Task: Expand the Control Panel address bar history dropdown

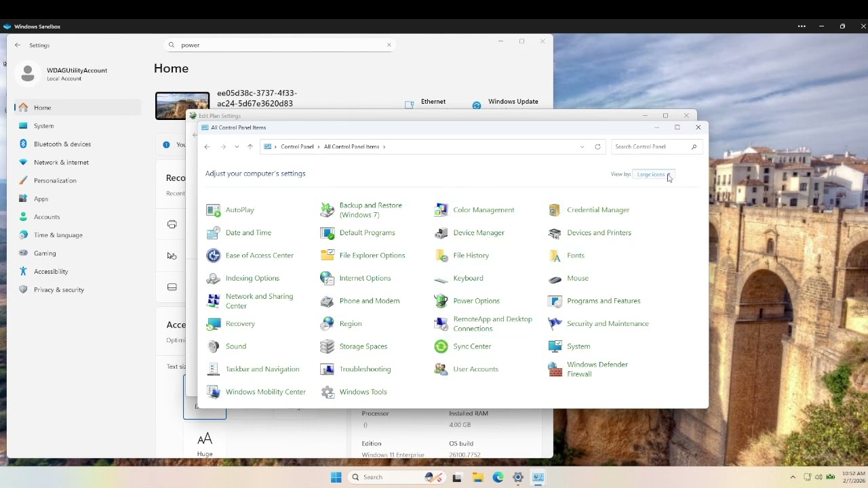Action: click(x=582, y=146)
